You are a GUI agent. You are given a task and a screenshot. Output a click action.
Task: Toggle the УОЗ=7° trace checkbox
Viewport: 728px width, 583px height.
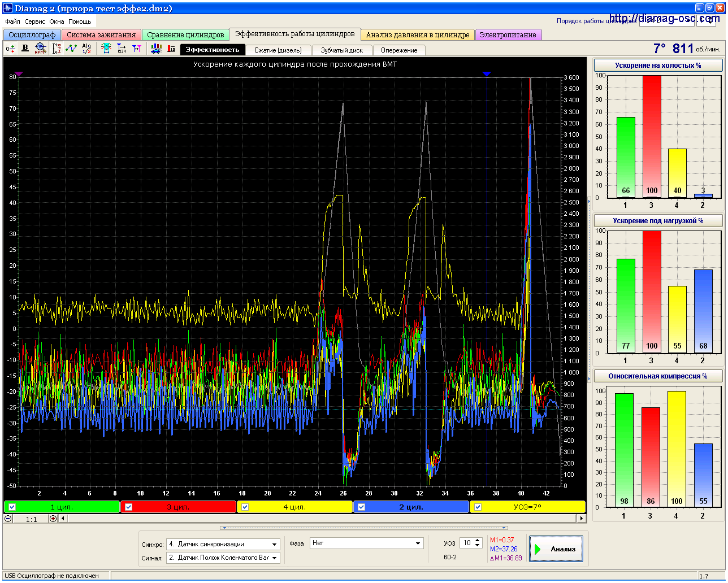(478, 507)
